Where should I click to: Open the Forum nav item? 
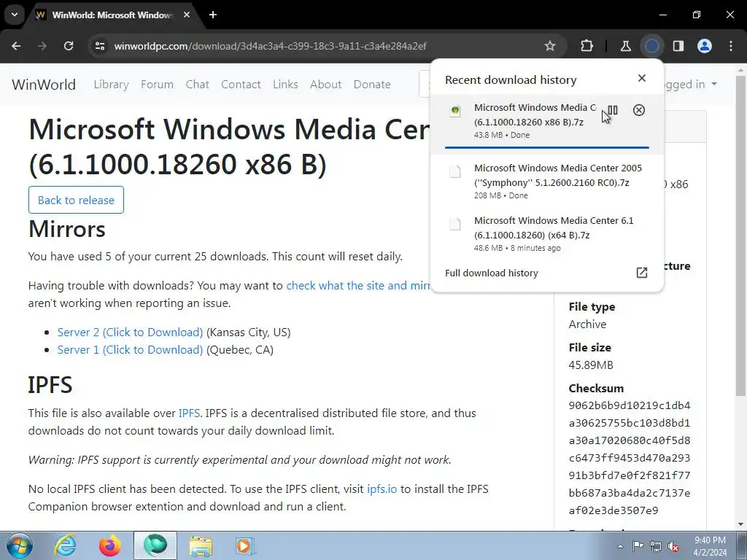pos(158,85)
